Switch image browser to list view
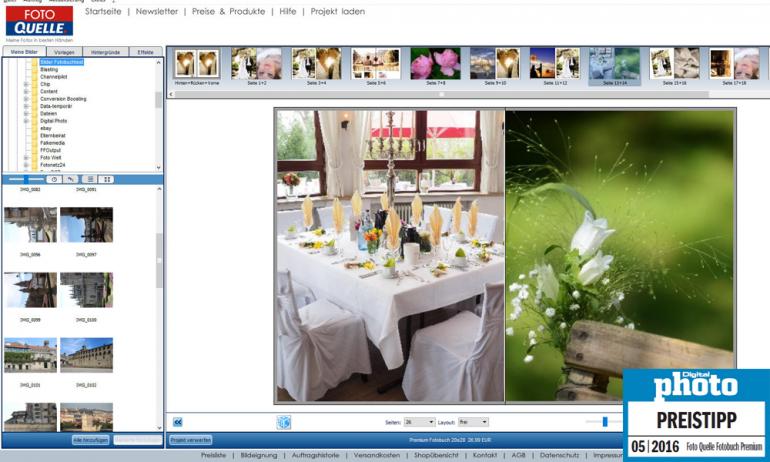This screenshot has height=462, width=770. pos(89,179)
